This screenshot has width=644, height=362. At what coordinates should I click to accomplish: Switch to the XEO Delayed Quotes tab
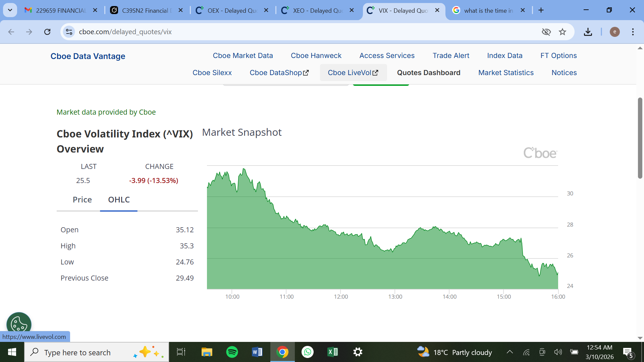tap(318, 10)
